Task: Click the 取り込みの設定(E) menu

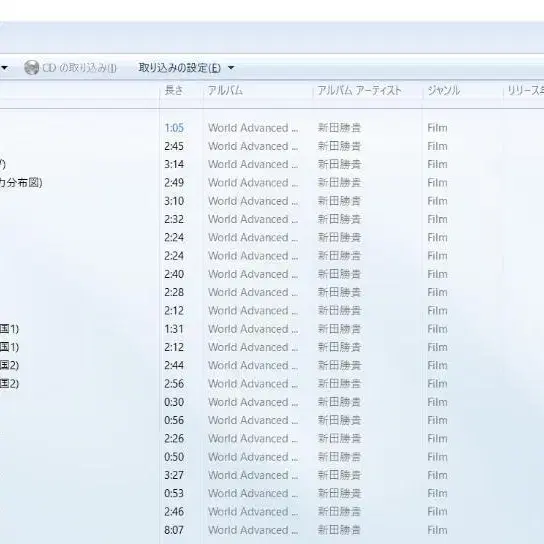Action: pyautogui.click(x=179, y=68)
